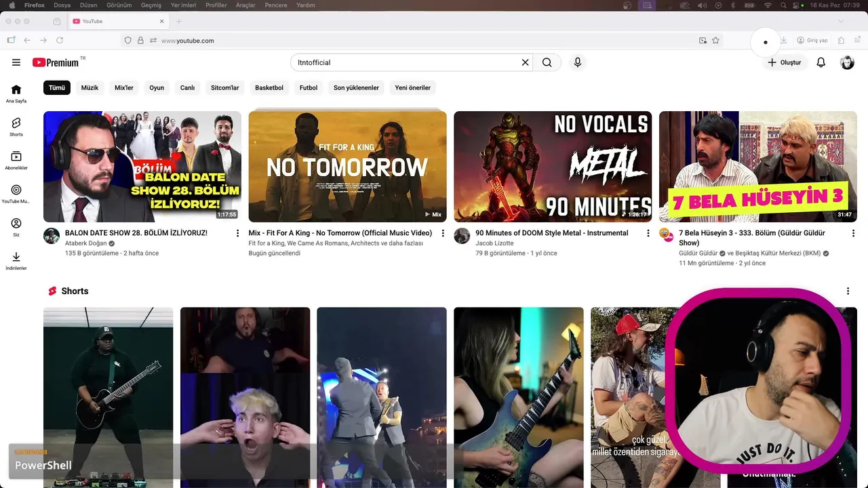The width and height of the screenshot is (868, 488).
Task: Select the Son yüklenenler chip
Action: 356,87
